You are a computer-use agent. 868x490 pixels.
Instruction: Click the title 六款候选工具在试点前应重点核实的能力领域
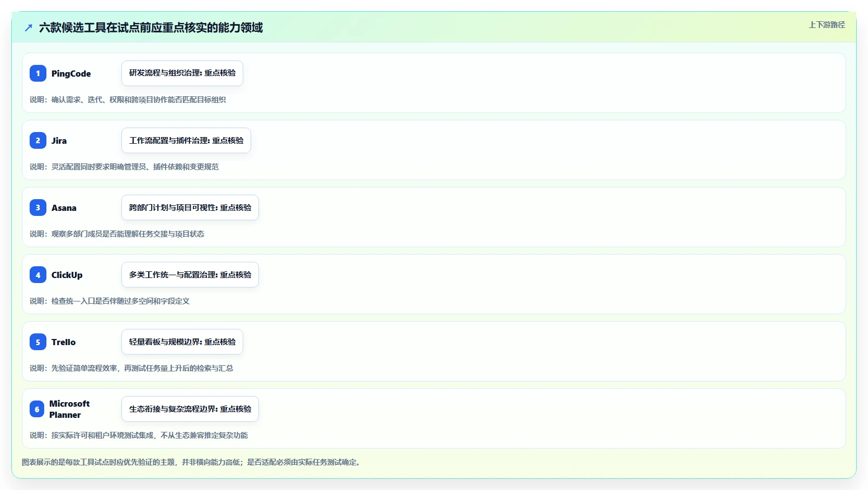(151, 27)
